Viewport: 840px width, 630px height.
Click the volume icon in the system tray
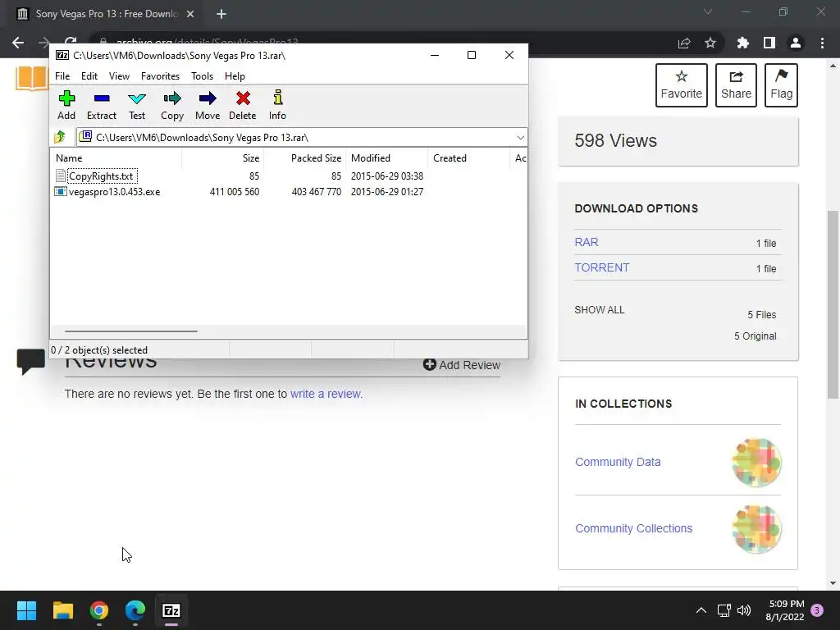tap(743, 610)
